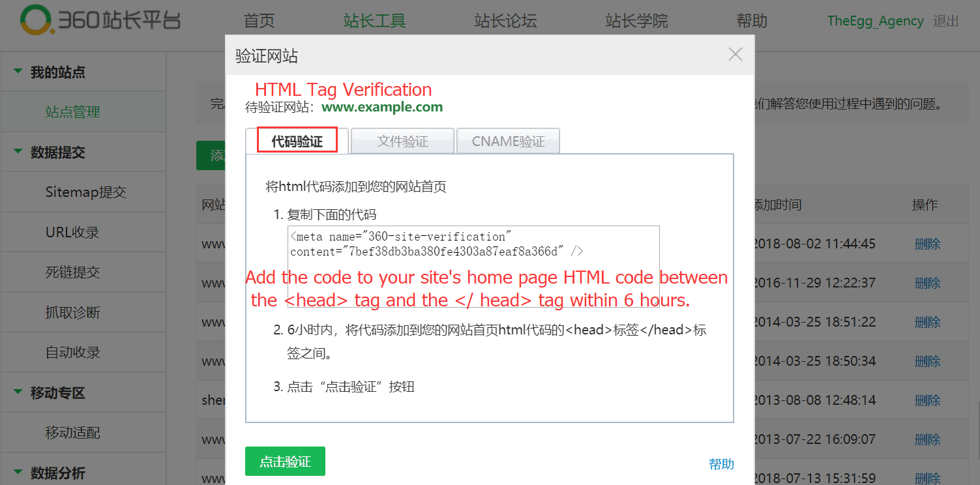Image resolution: width=980 pixels, height=485 pixels.
Task: Click the TheEgg_Agency account name
Action: pyautogui.click(x=876, y=21)
